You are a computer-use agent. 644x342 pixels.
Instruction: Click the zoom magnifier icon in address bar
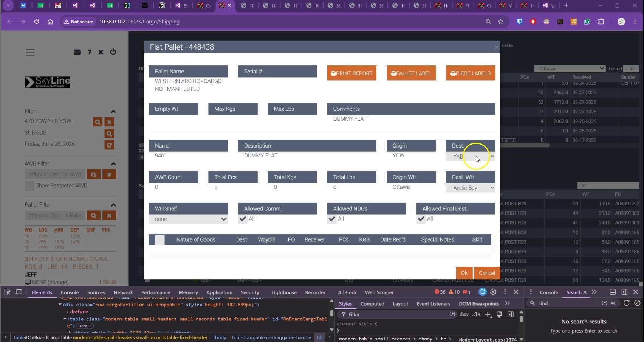(488, 22)
